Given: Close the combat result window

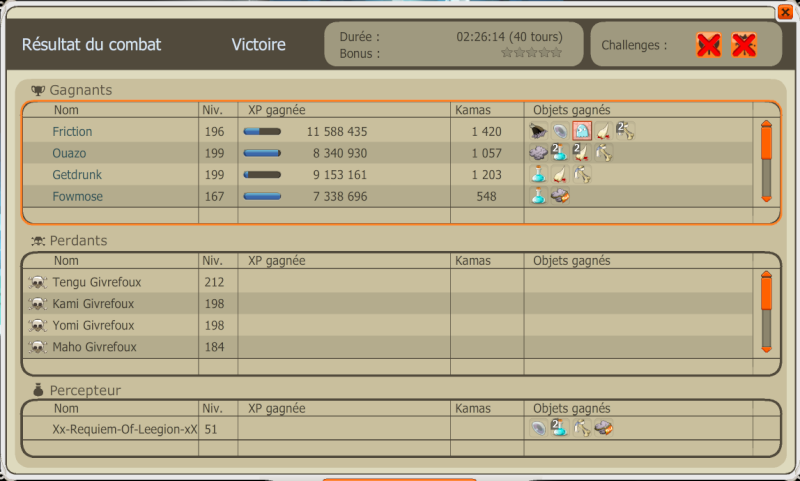Looking at the screenshot, I should 786,12.
